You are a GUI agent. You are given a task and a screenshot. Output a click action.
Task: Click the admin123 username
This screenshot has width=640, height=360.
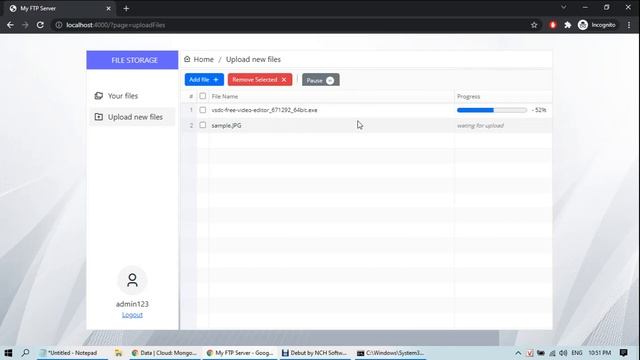click(132, 304)
